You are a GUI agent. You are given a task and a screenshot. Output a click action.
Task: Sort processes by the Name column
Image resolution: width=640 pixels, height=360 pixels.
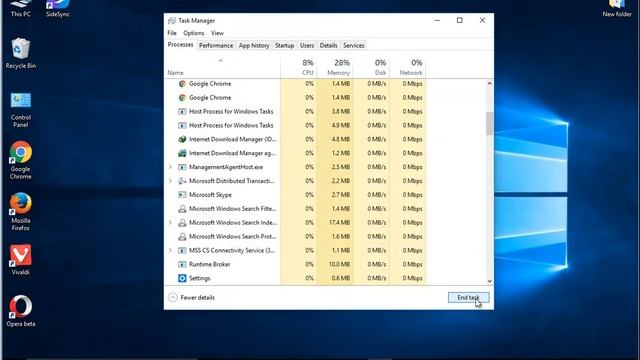click(222, 67)
